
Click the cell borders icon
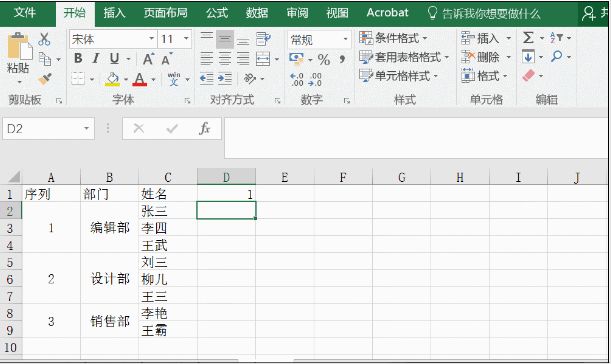tap(78, 79)
